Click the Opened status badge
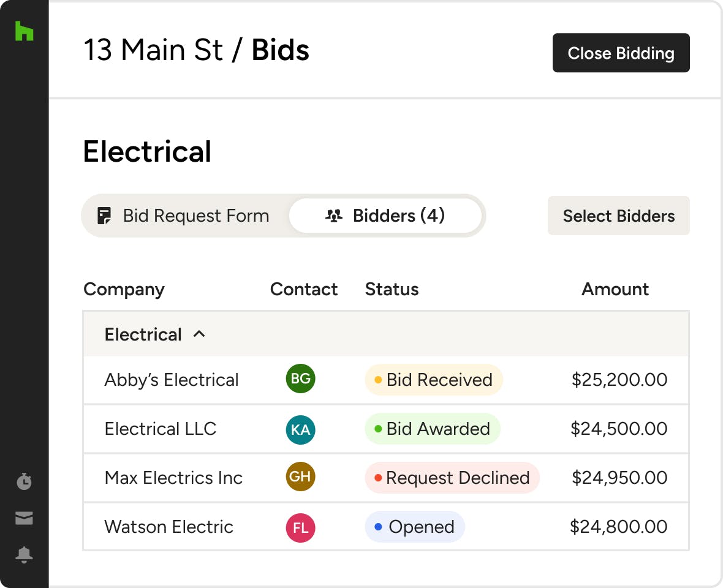The height and width of the screenshot is (588, 723). pos(415,527)
